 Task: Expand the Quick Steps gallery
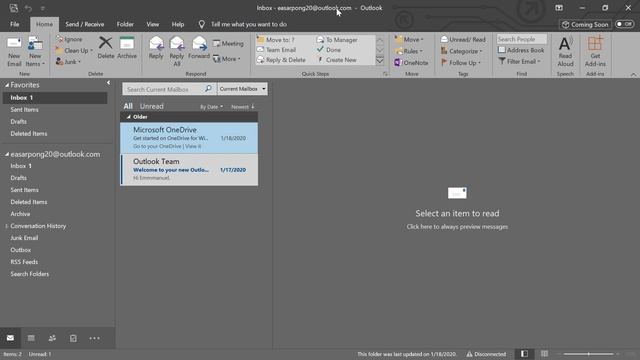coord(380,60)
